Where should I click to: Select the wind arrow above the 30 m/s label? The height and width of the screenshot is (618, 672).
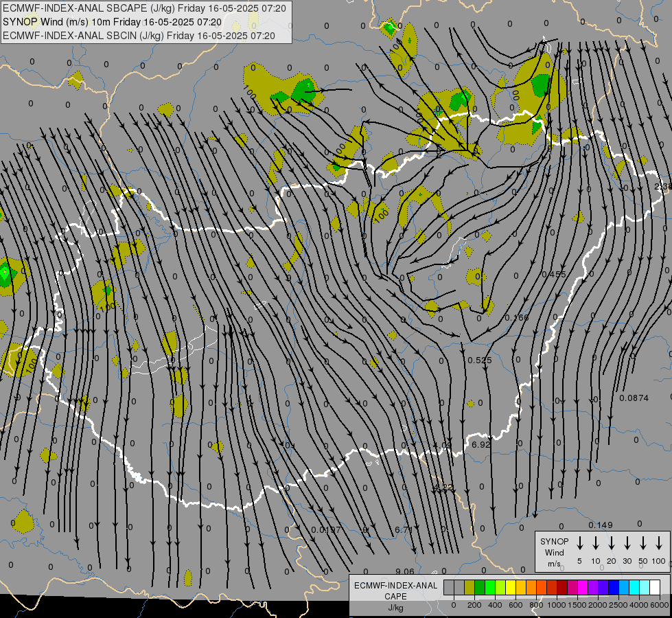[627, 543]
